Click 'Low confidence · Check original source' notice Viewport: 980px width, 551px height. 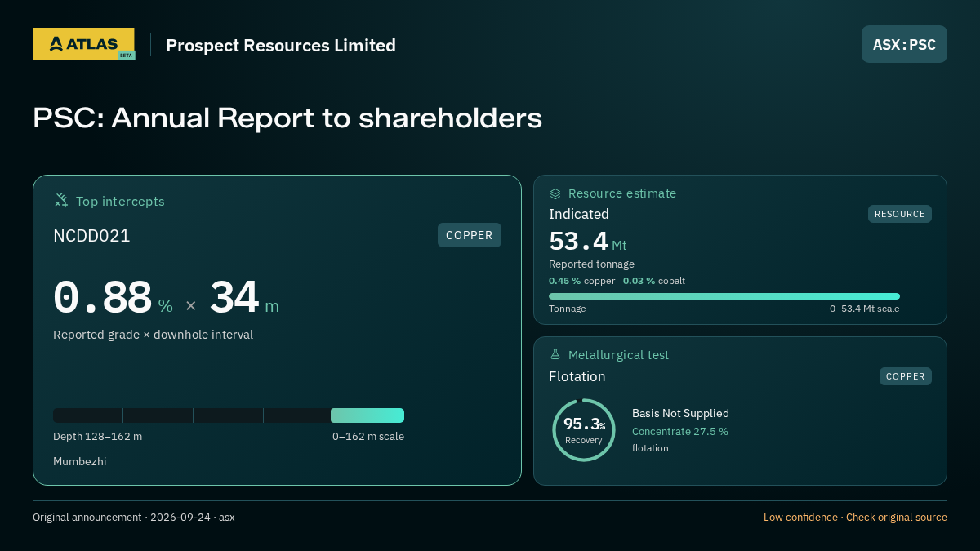(855, 518)
